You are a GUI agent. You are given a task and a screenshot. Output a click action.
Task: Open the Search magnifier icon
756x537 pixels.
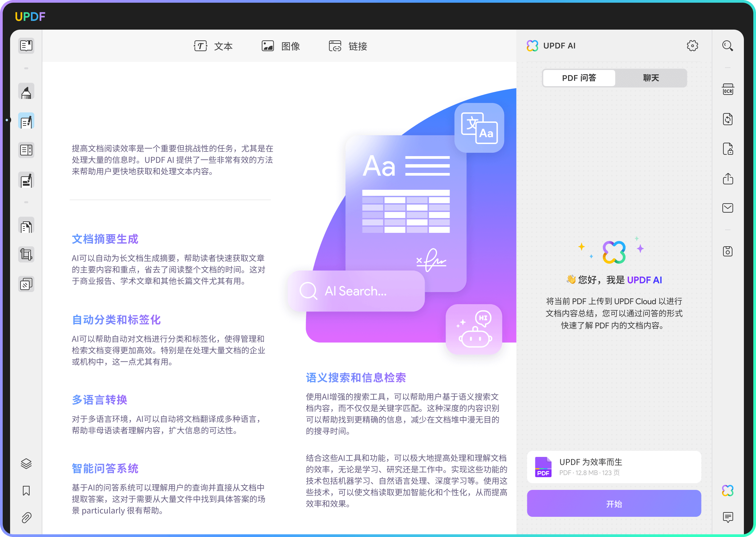coord(728,46)
